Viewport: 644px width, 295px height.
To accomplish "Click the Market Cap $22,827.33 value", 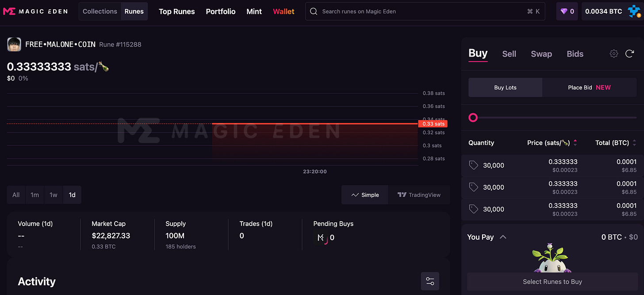I will click(111, 236).
